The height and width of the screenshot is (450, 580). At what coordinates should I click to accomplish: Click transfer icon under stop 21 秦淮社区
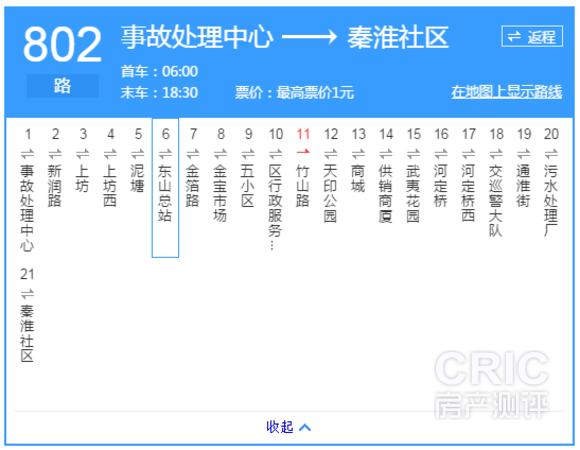[27, 294]
